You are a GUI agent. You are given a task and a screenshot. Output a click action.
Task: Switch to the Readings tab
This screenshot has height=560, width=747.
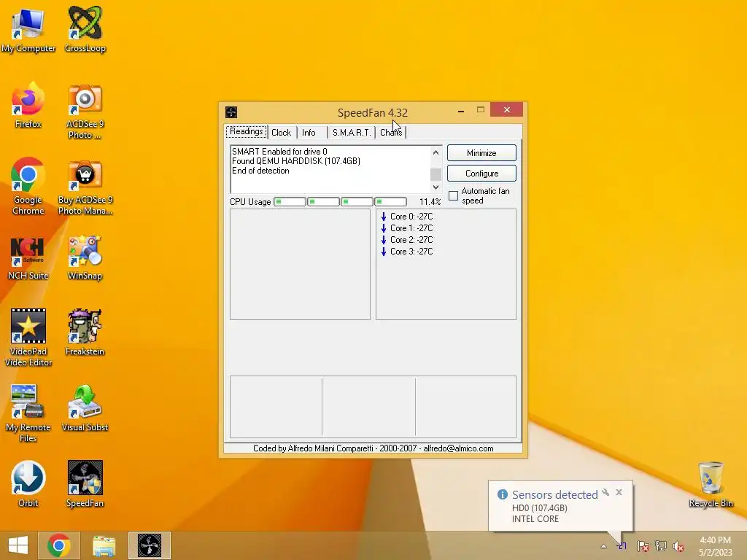[x=247, y=131]
